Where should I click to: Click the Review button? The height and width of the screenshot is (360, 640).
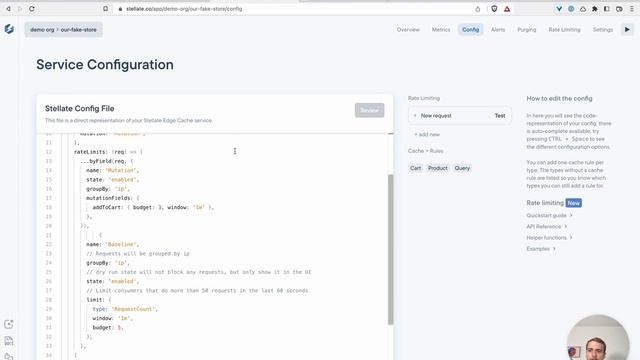point(369,110)
